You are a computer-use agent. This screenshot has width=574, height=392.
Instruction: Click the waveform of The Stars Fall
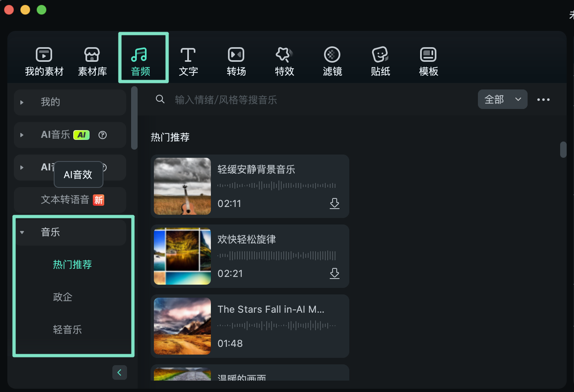point(277,325)
